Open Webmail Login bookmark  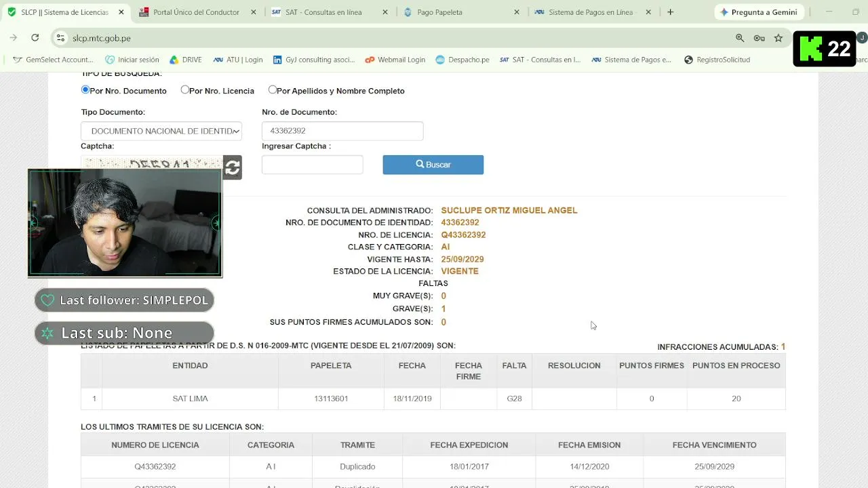coord(395,60)
